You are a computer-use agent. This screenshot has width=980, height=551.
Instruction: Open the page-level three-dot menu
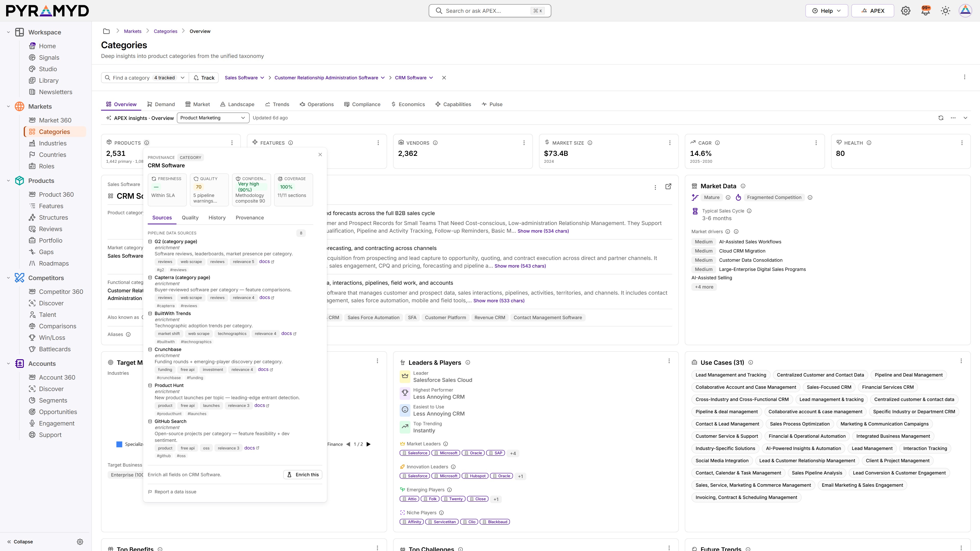point(964,77)
